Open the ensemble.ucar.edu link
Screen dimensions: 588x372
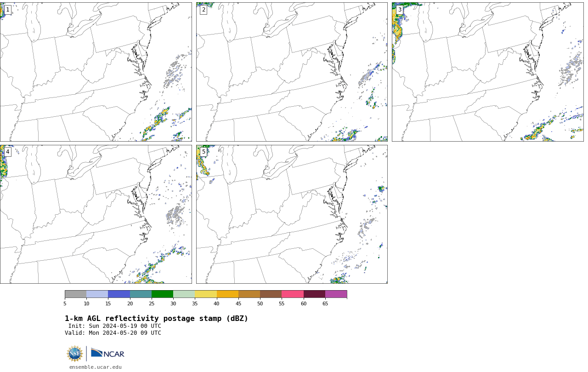coord(96,367)
